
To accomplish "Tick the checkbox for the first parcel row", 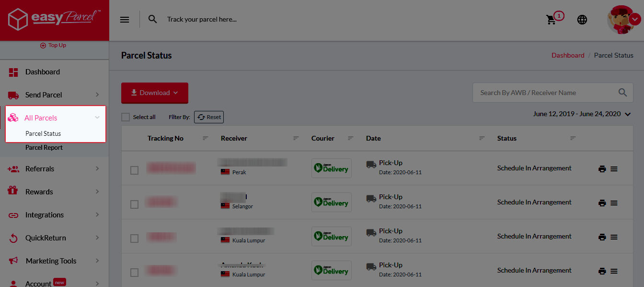I will [134, 169].
